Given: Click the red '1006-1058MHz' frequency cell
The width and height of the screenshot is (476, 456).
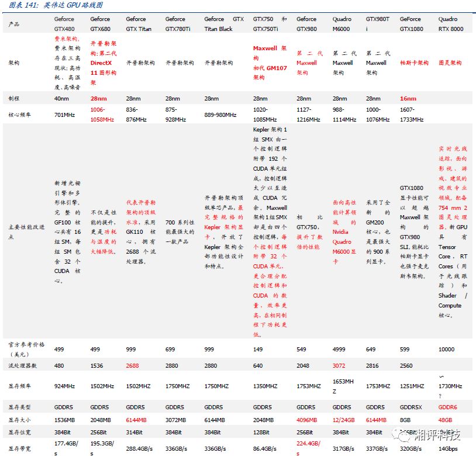Looking at the screenshot, I should click(x=102, y=115).
